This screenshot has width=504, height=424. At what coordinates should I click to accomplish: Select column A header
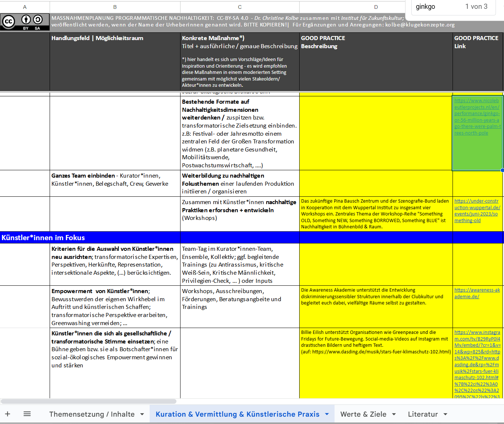point(25,7)
